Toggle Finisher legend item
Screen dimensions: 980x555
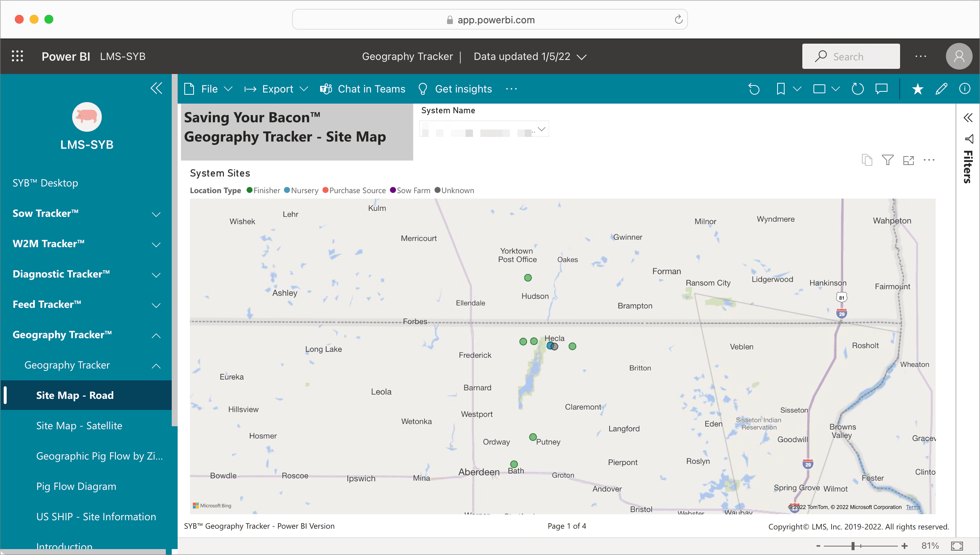pos(264,190)
